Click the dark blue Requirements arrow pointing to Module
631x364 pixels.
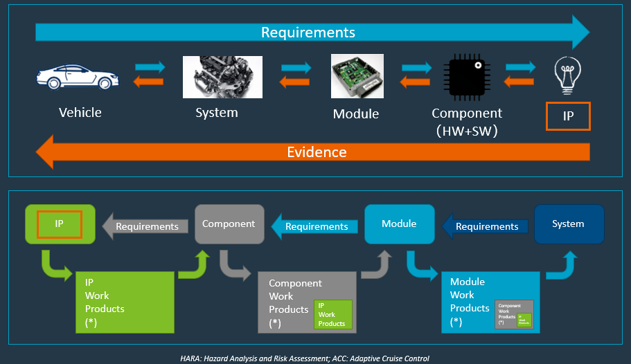point(483,226)
